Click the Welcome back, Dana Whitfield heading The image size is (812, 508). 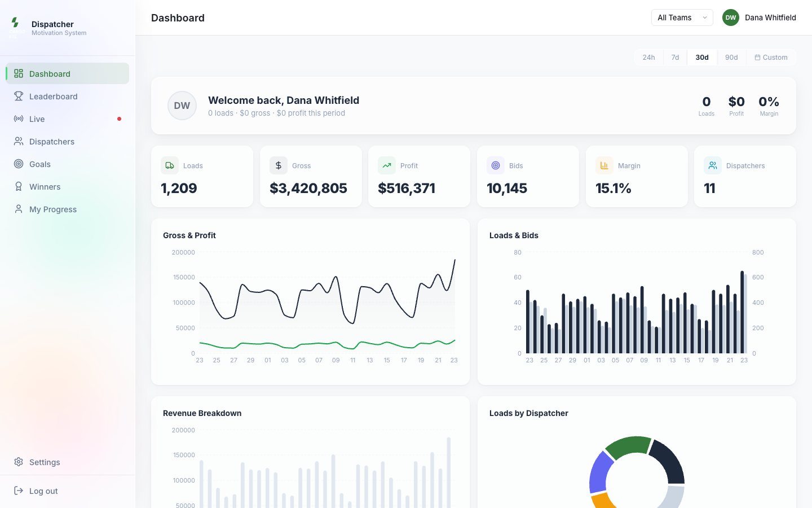(284, 100)
